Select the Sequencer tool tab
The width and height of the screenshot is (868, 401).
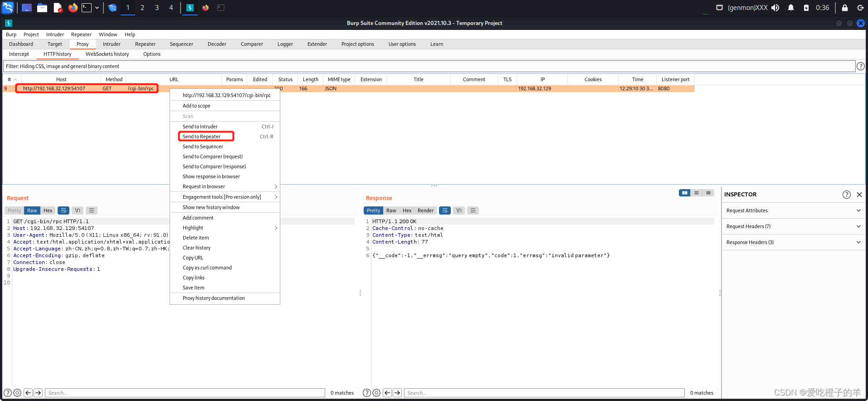coord(181,44)
